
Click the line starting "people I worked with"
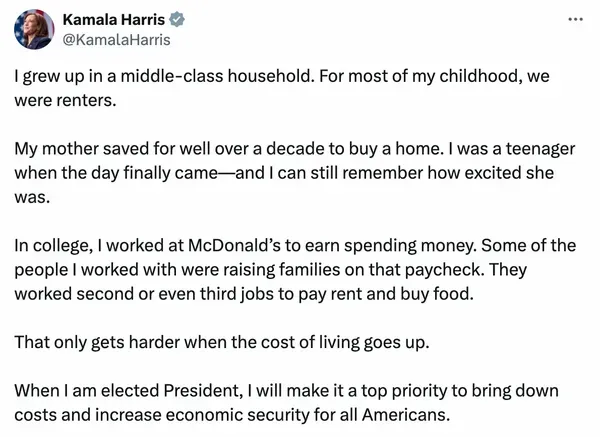point(271,270)
